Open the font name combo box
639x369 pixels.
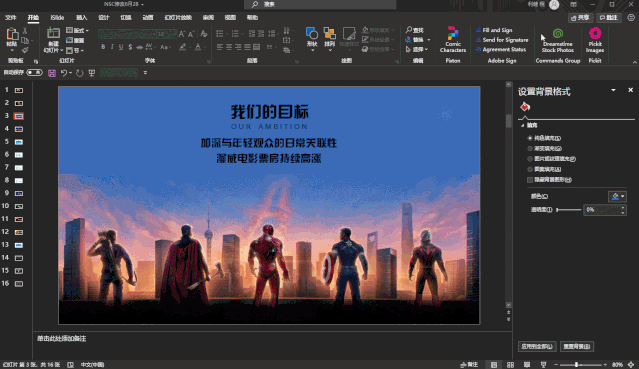pos(128,34)
